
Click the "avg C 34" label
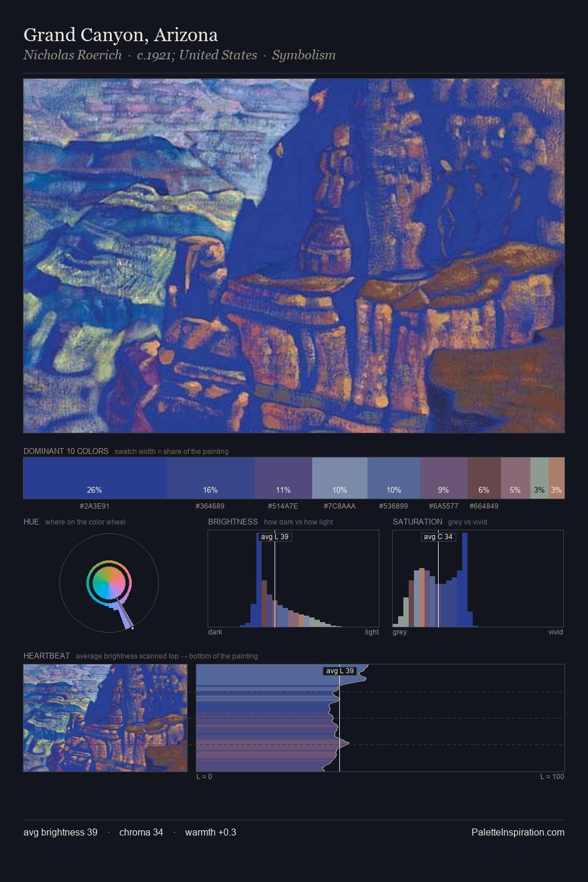coord(438,537)
